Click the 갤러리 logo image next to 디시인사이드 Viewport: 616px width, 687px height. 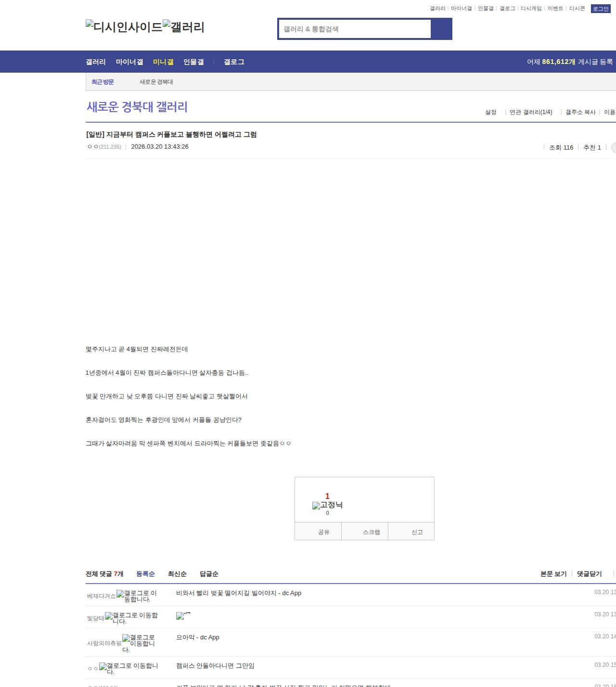click(x=184, y=27)
